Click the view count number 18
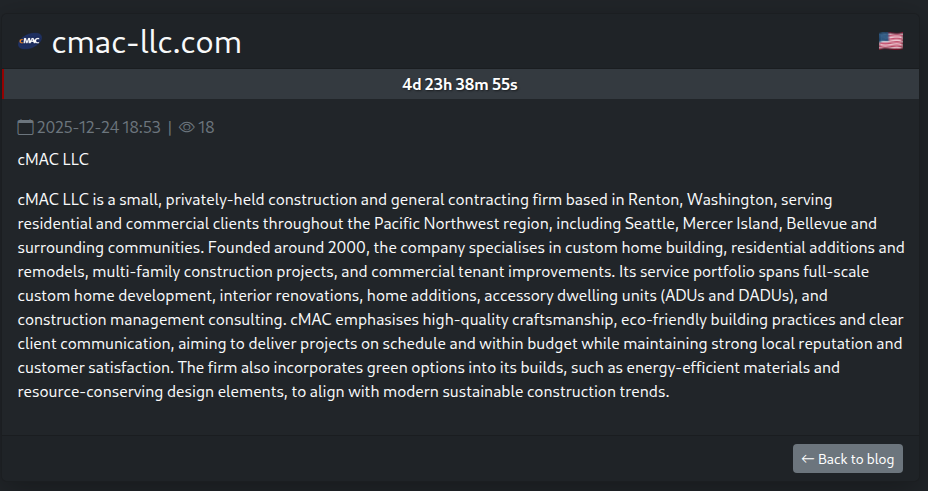The image size is (928, 491). pyautogui.click(x=206, y=127)
